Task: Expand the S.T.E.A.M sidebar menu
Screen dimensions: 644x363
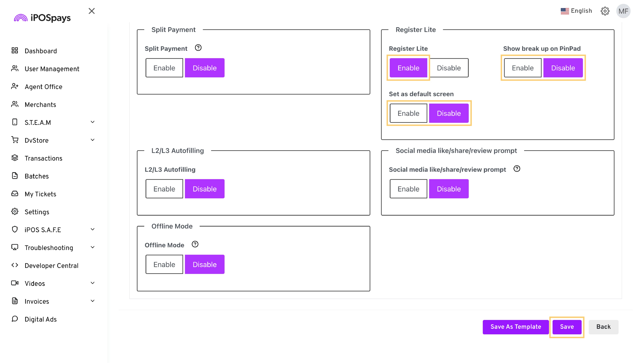Action: 93,122
